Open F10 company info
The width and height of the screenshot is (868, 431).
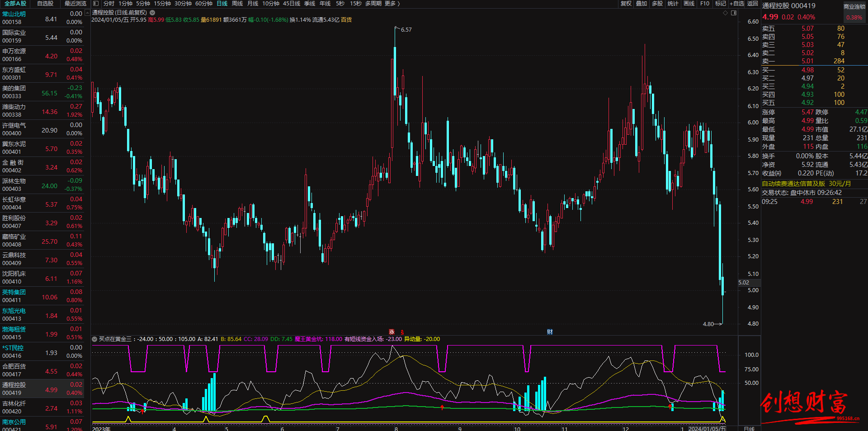coord(705,3)
